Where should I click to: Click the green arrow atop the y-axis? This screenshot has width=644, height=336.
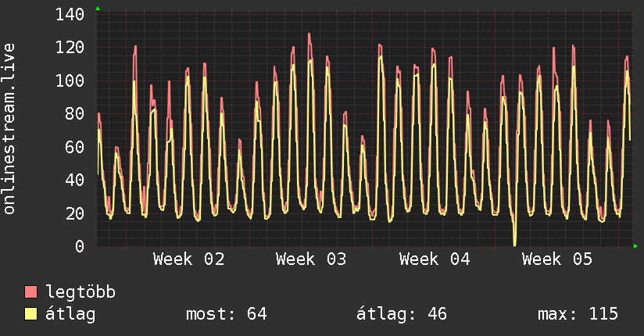click(x=97, y=8)
